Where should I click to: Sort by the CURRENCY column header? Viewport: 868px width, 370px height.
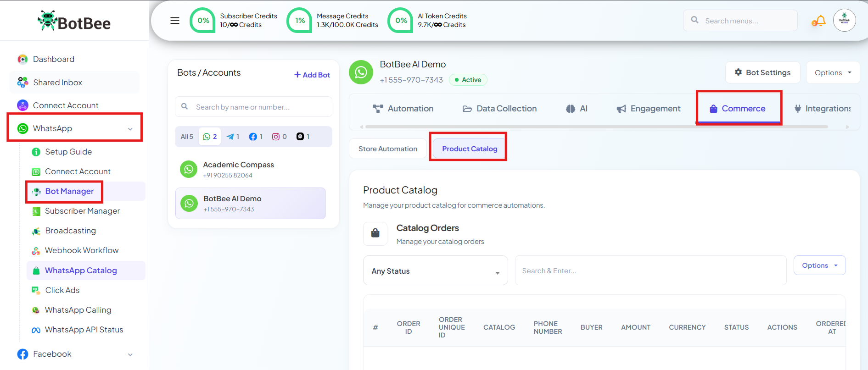pos(687,327)
